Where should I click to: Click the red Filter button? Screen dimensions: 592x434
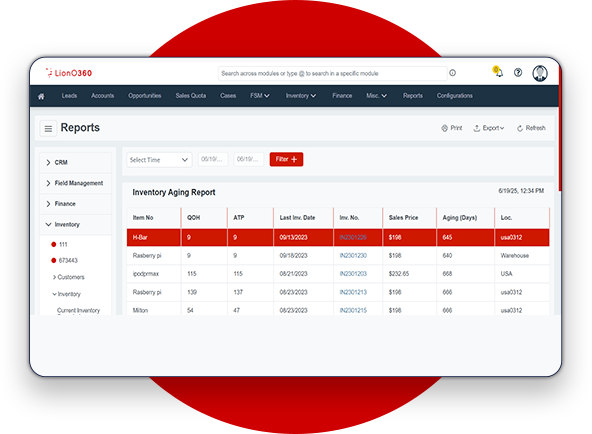(286, 159)
